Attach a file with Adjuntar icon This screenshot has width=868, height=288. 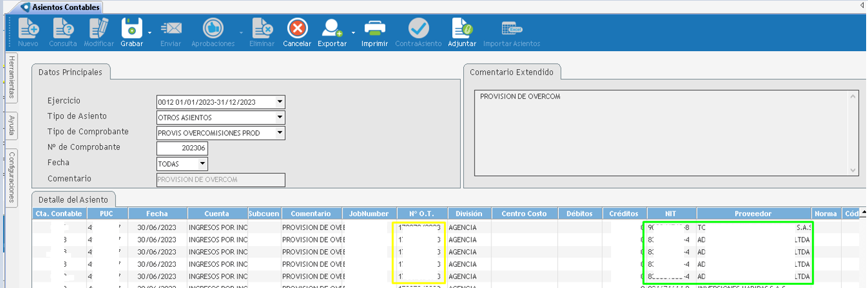click(x=462, y=29)
